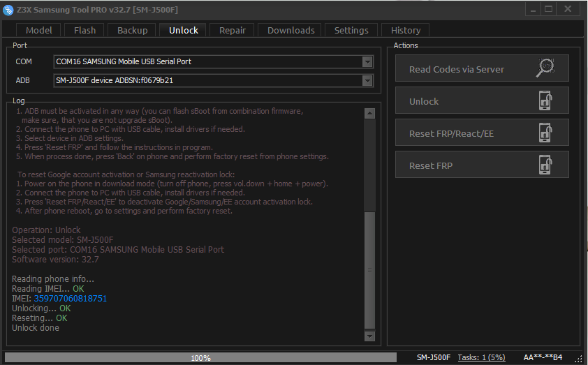View the History tab
This screenshot has height=365, width=588.
[406, 30]
